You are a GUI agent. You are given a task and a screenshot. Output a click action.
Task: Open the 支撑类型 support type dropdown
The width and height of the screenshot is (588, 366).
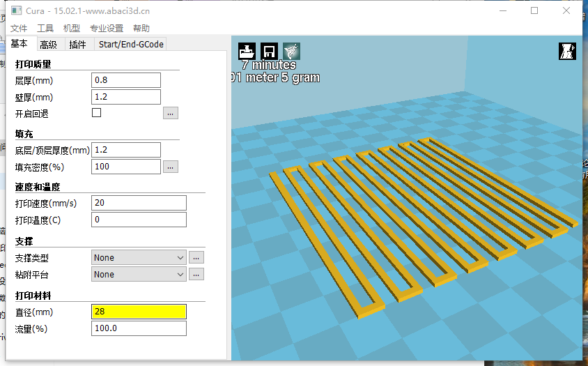139,257
